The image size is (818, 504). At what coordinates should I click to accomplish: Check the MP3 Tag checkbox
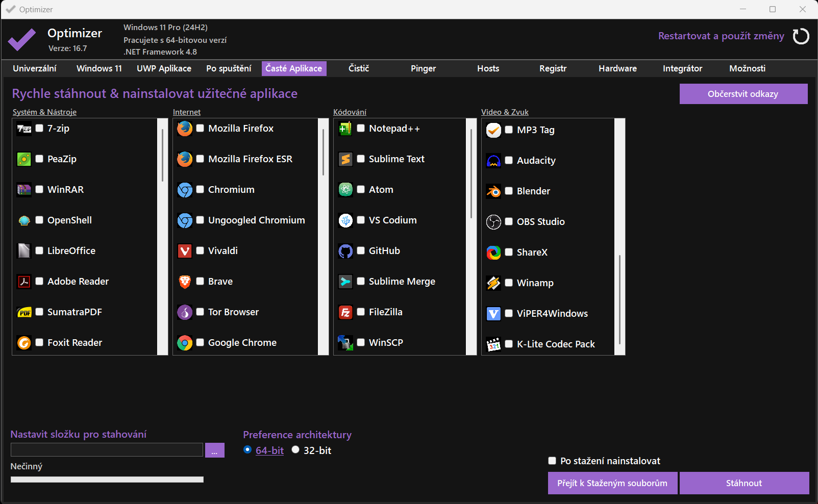(x=509, y=130)
